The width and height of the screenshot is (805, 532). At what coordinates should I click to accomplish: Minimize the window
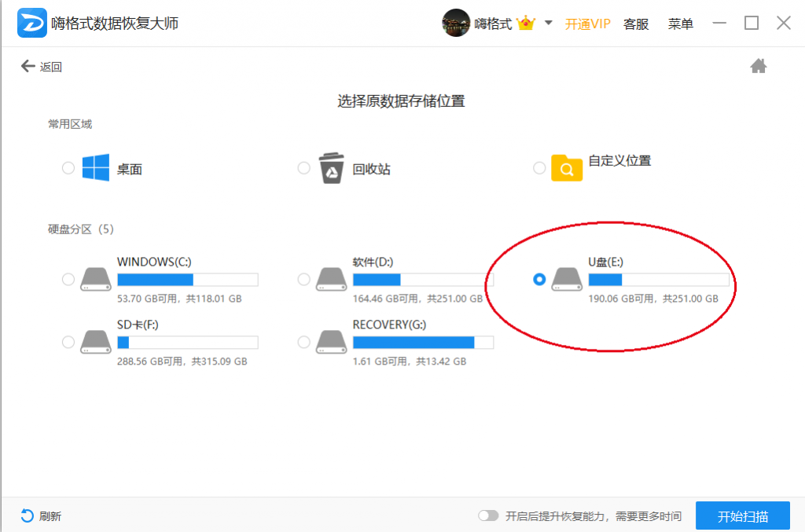(x=719, y=23)
